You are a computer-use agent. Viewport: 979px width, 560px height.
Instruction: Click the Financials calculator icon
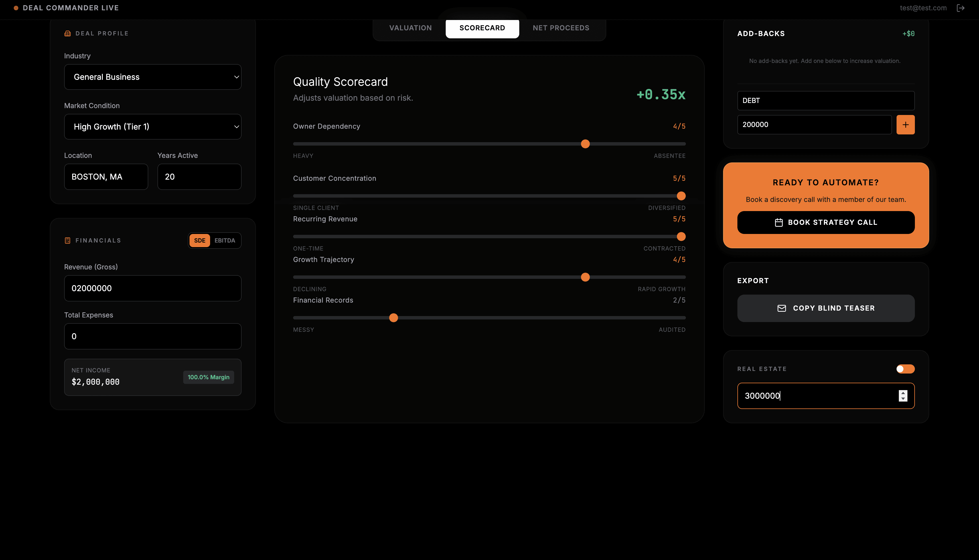point(67,240)
